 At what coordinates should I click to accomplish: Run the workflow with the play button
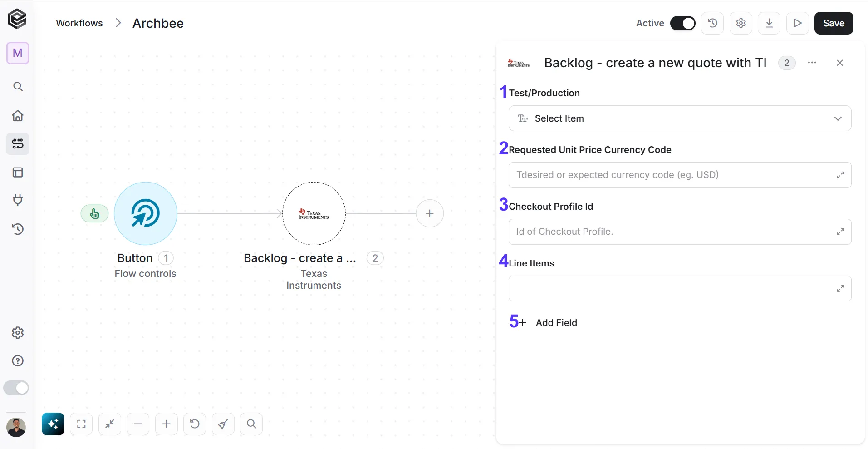tap(798, 23)
